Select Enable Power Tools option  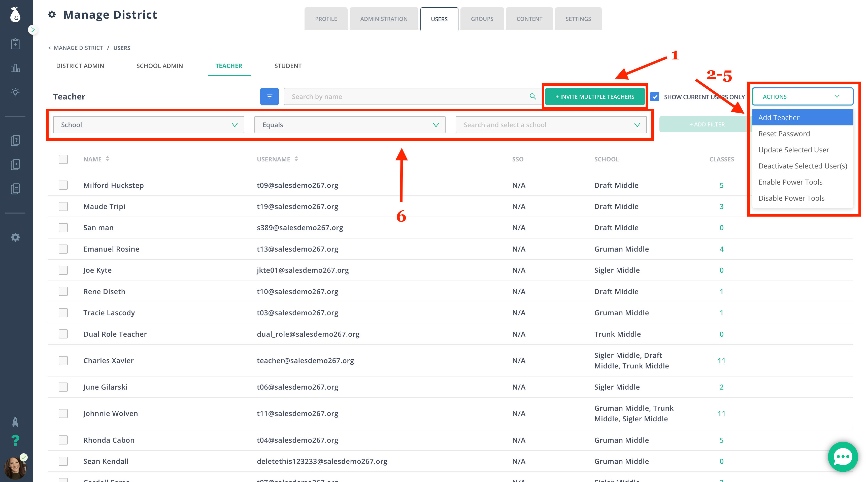[803, 182]
